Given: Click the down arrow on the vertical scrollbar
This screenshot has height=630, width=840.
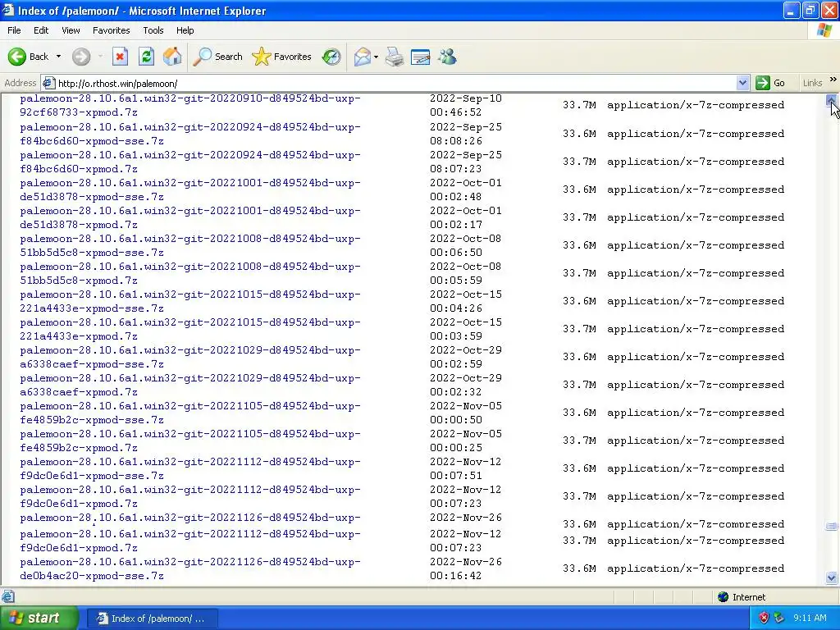Looking at the screenshot, I should pos(831,577).
